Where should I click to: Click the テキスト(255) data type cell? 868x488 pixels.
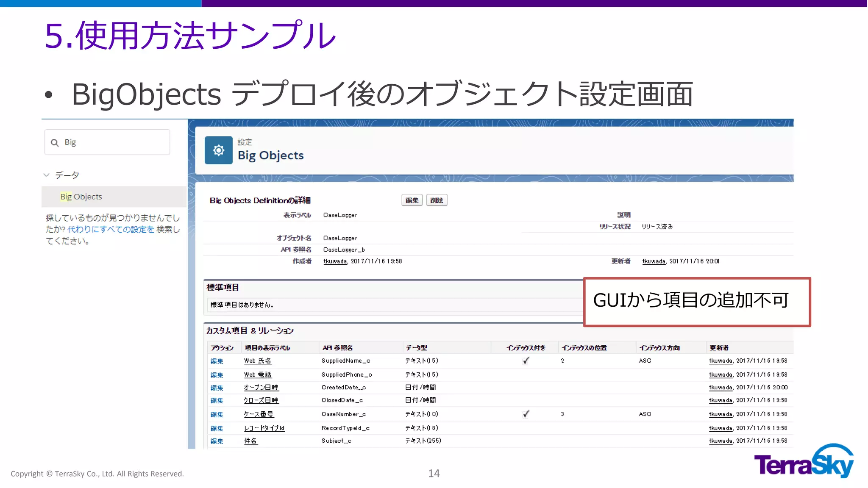[x=423, y=441]
